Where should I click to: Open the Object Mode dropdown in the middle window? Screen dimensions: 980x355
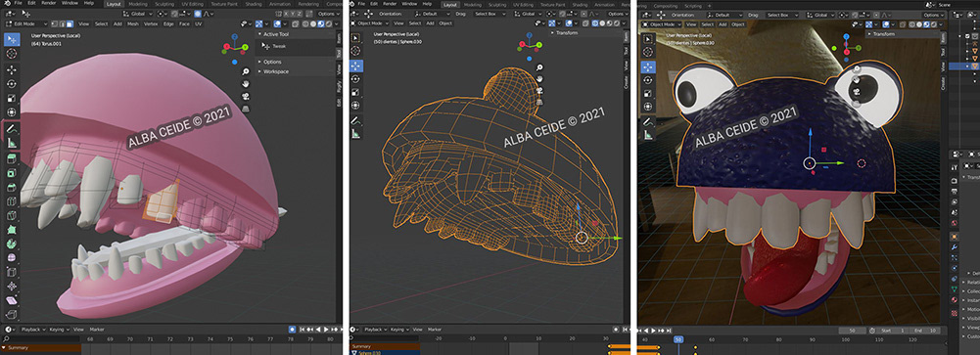[371, 23]
